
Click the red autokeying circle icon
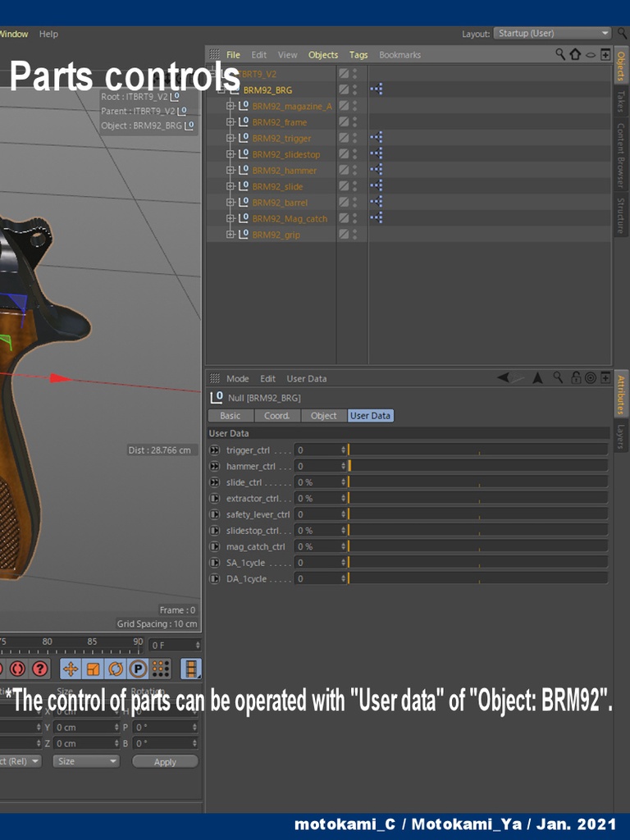[x=18, y=669]
